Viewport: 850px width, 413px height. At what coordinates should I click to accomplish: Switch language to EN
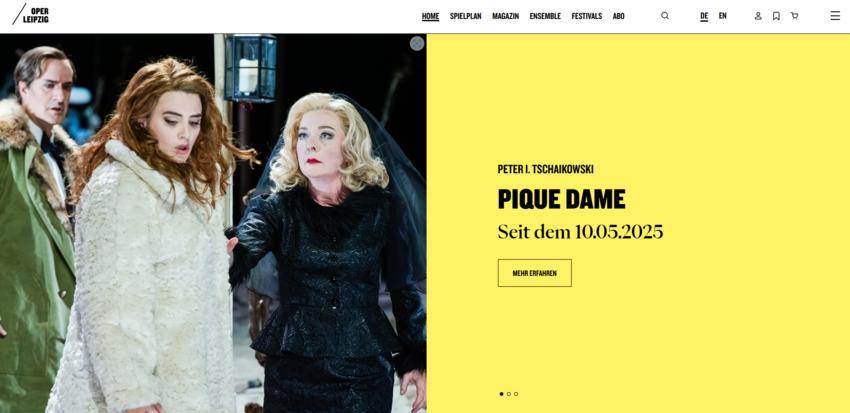coord(723,16)
